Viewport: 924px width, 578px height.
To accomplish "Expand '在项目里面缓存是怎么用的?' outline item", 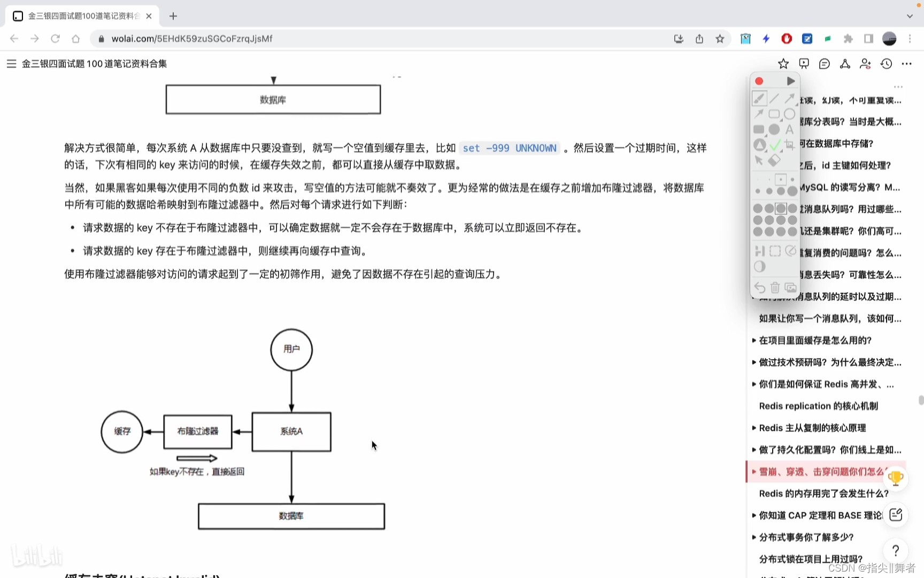I will click(x=754, y=340).
